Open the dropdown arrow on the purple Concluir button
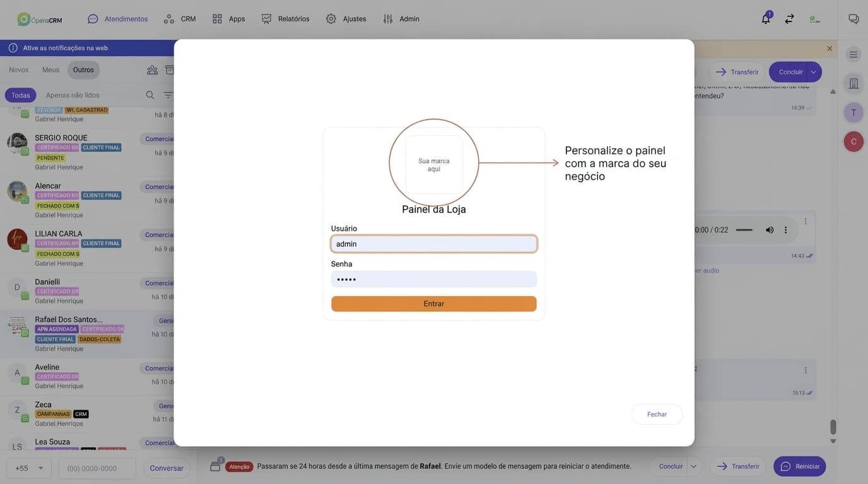 (x=814, y=72)
